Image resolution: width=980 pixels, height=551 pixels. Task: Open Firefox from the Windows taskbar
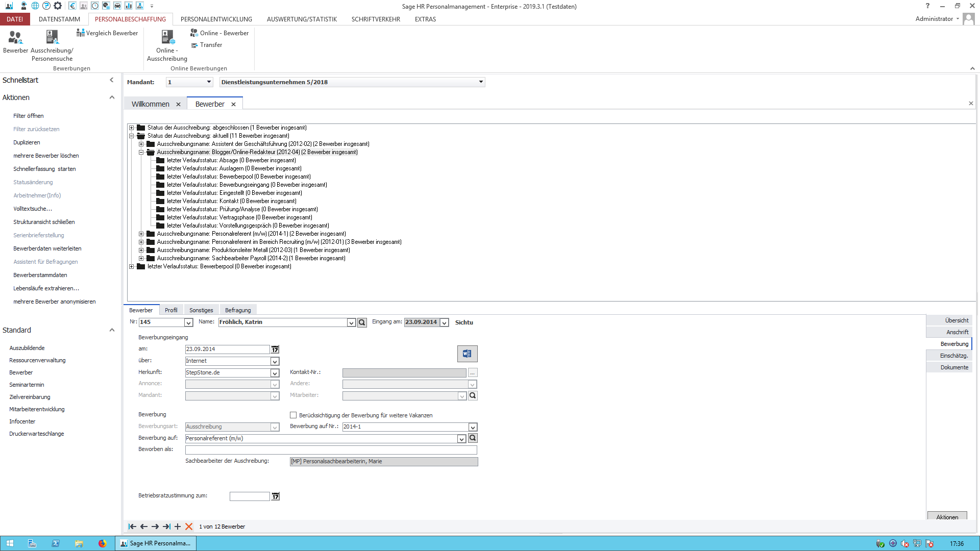[x=103, y=543]
